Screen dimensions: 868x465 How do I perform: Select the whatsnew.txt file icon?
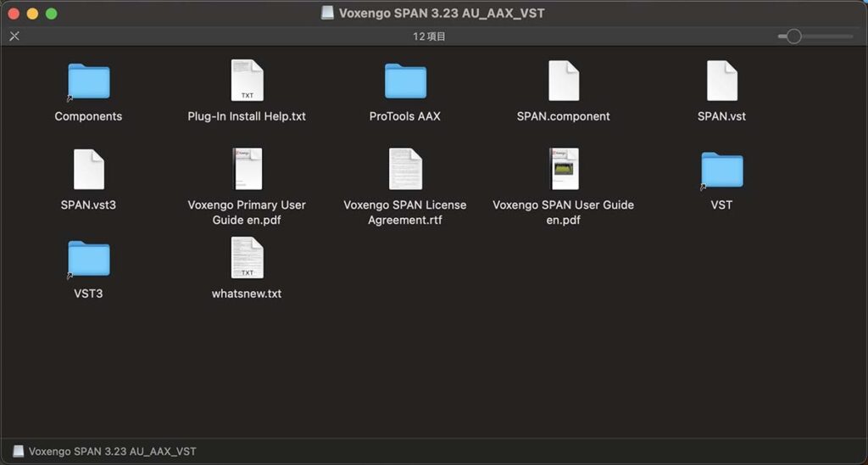coord(247,259)
